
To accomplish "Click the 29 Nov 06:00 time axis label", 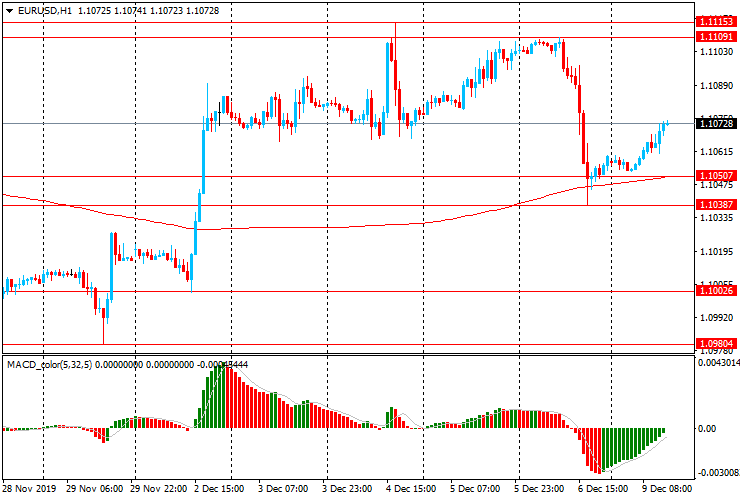I will tap(94, 488).
